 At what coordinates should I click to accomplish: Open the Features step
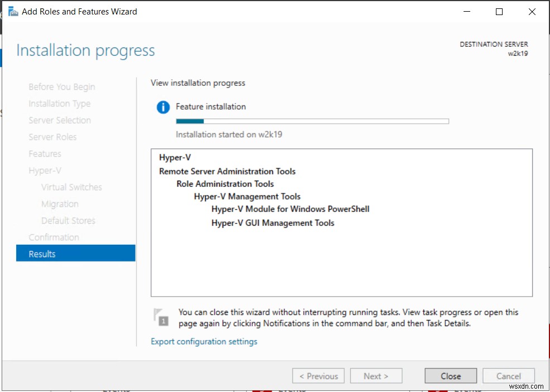[45, 153]
